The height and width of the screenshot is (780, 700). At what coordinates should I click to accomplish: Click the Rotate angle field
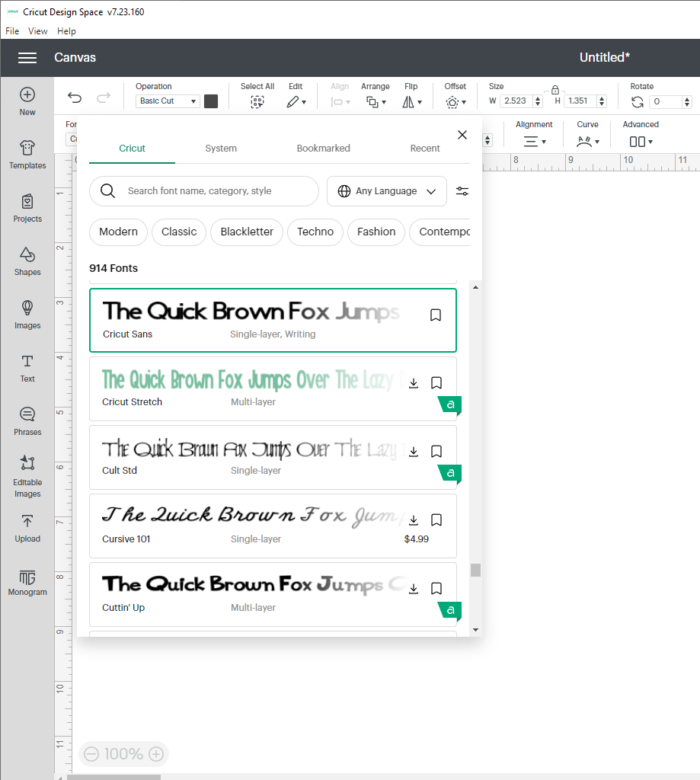pyautogui.click(x=666, y=102)
